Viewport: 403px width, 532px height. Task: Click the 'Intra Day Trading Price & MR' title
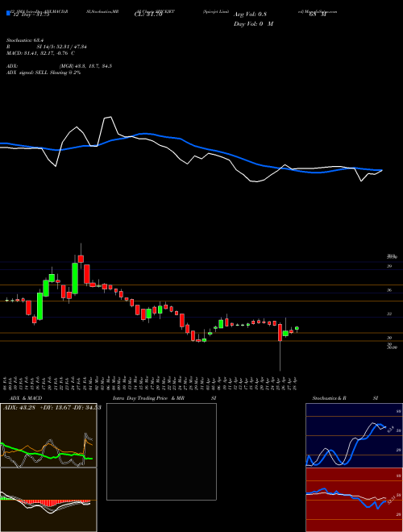(148, 398)
